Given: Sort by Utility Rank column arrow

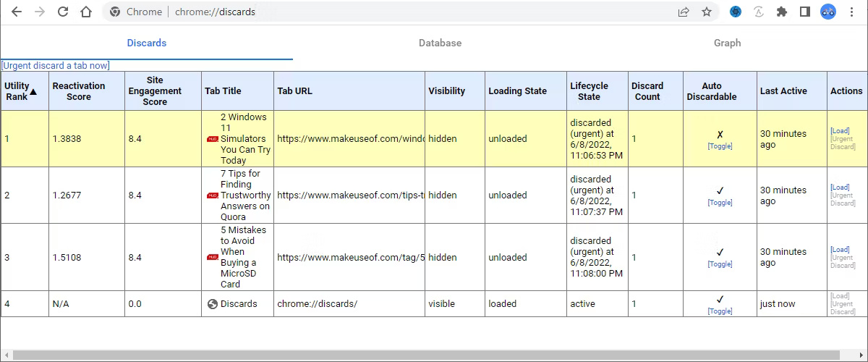Looking at the screenshot, I should point(33,92).
